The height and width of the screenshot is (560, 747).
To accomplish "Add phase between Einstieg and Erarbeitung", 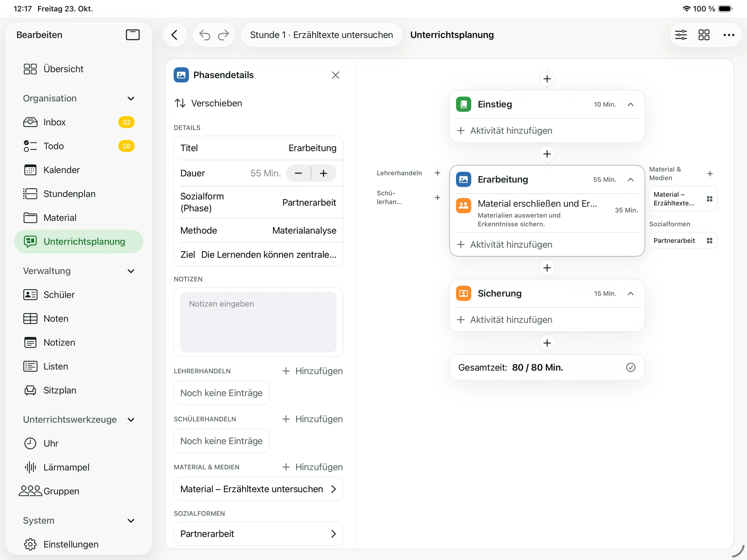I will [x=547, y=154].
